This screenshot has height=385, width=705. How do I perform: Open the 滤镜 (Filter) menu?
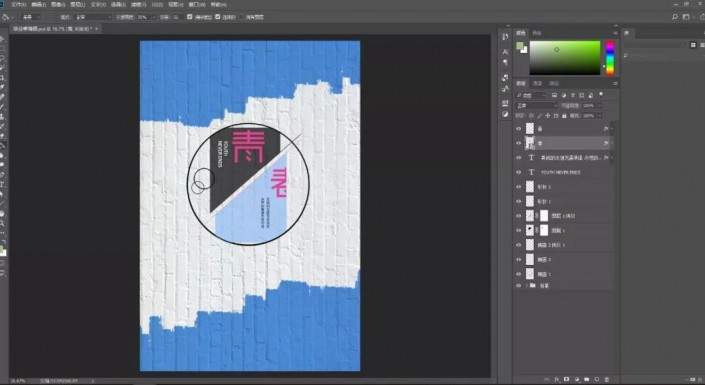[x=138, y=4]
